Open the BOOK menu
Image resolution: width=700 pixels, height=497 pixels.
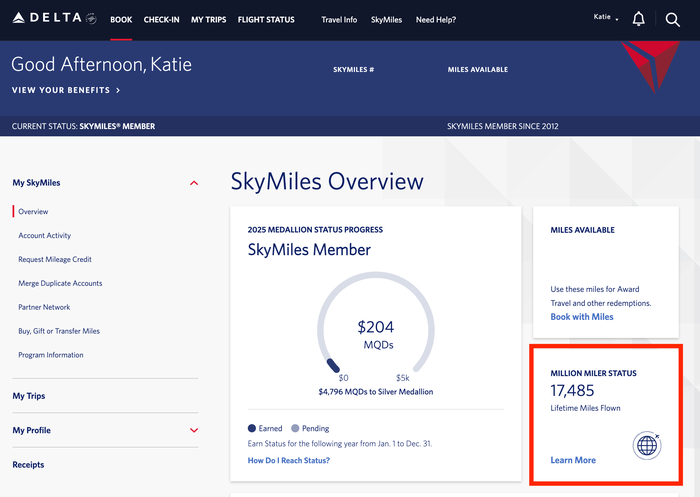coord(121,20)
